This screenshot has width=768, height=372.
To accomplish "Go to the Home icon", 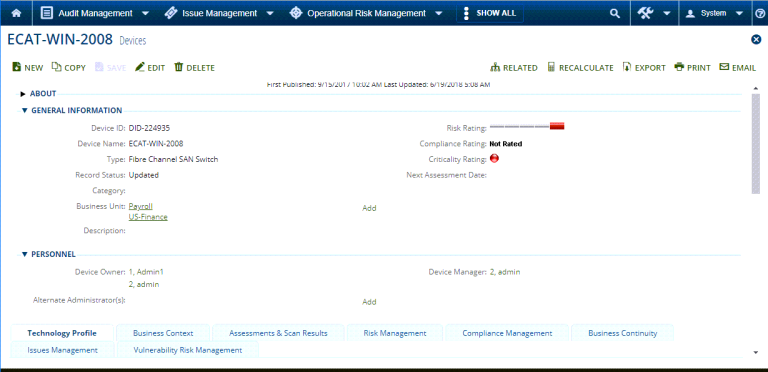I will [16, 13].
